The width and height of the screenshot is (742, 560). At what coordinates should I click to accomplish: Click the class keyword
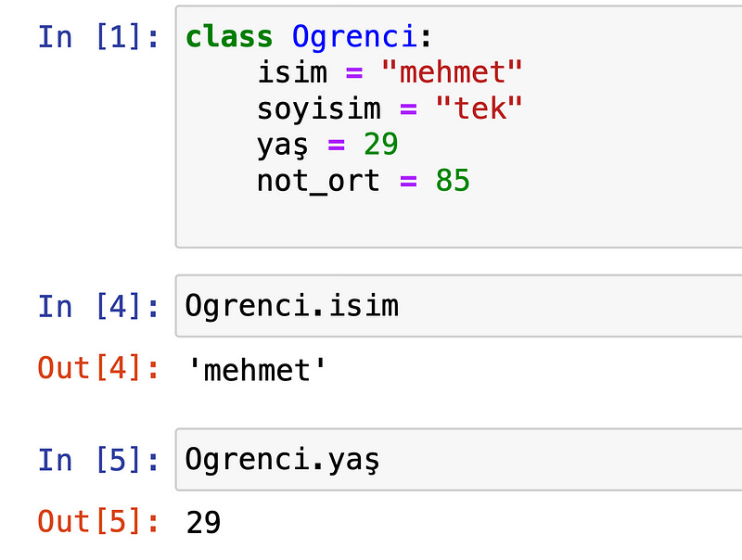point(229,37)
